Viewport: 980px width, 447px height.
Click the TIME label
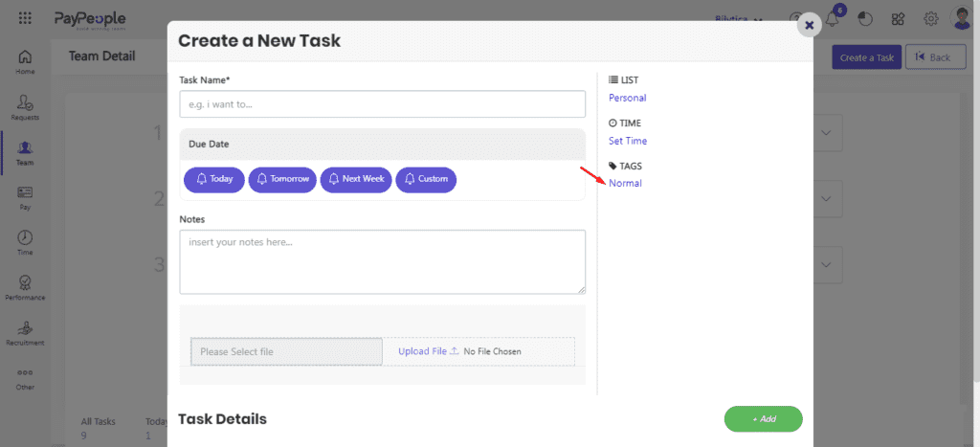point(625,123)
